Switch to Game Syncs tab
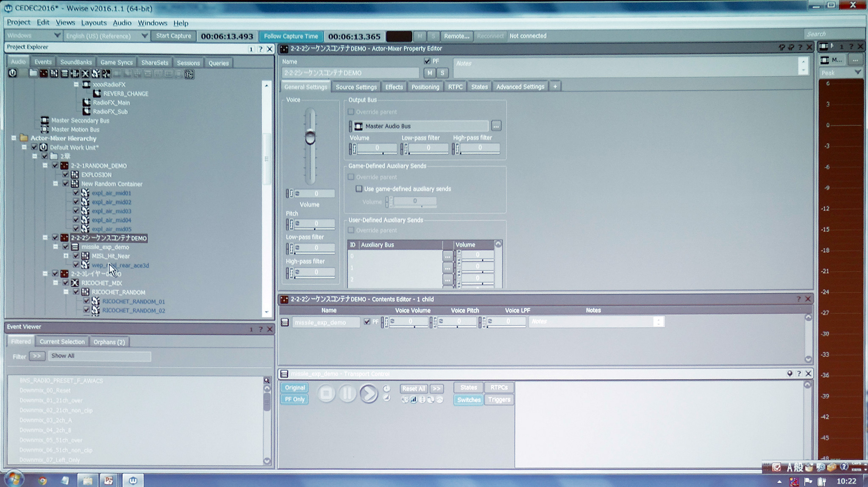868x487 pixels. tap(117, 62)
